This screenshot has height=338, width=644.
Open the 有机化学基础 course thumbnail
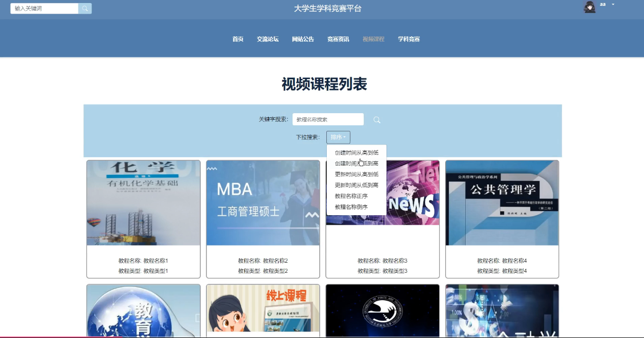tap(144, 203)
